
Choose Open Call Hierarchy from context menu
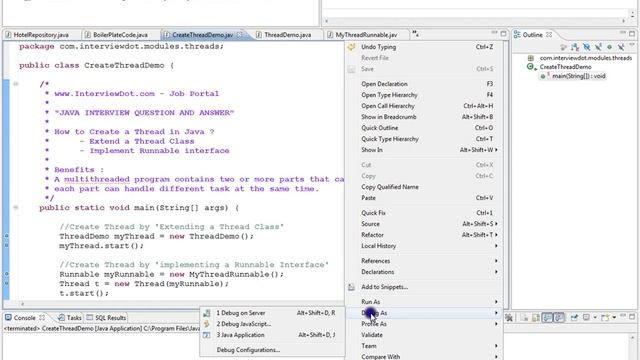point(424,106)
